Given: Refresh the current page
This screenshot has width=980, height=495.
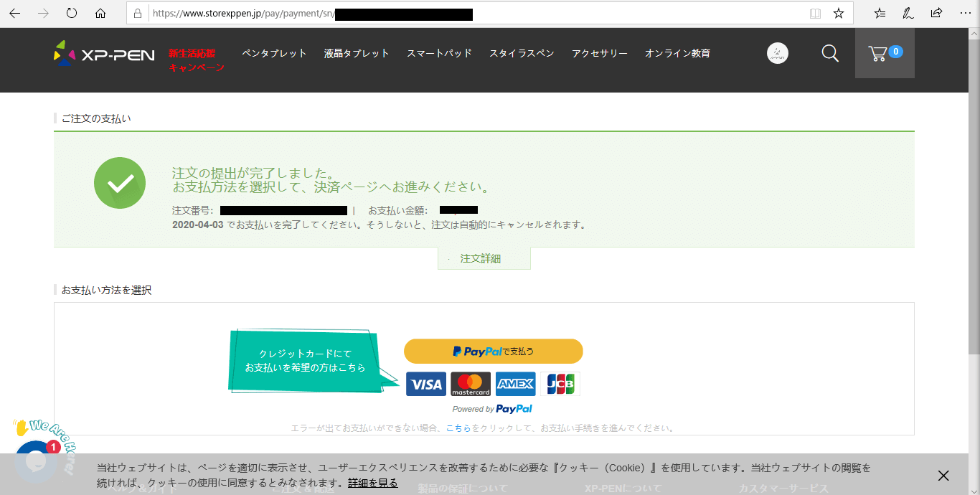Looking at the screenshot, I should tap(72, 13).
